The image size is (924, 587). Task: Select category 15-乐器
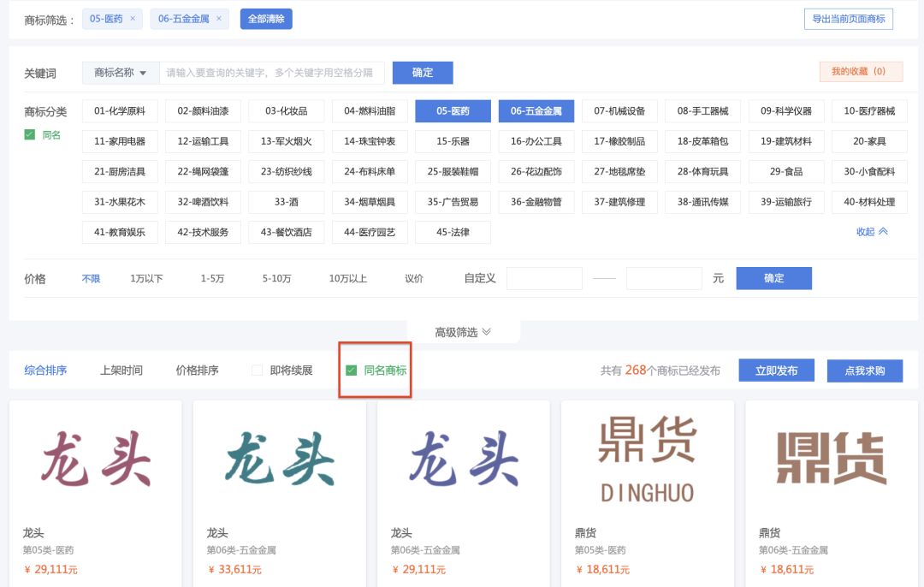tap(453, 141)
